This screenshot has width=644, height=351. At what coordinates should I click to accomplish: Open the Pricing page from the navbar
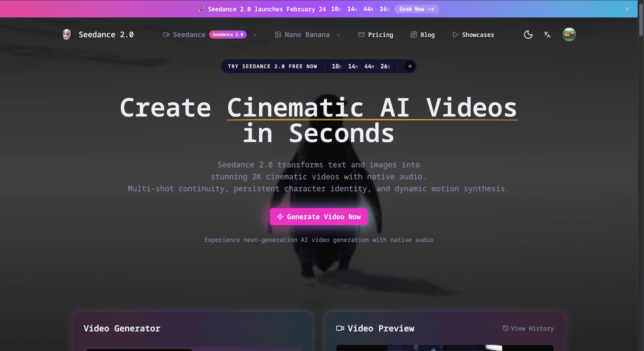[x=380, y=35]
